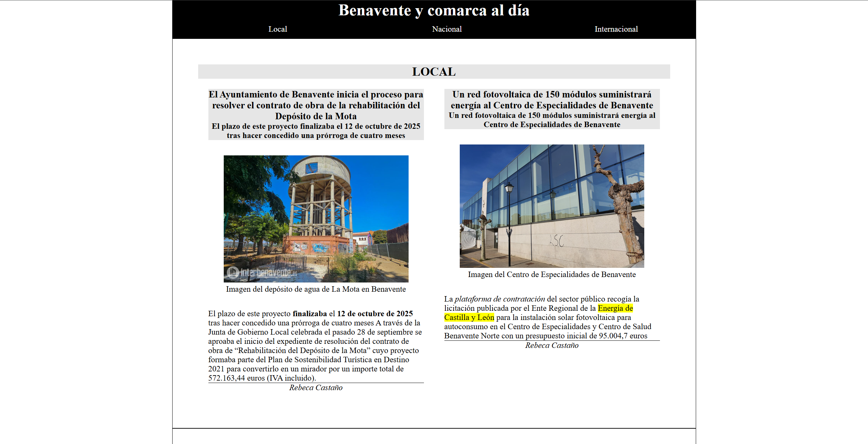868x444 pixels.
Task: Click Rebeca Castaño byline under the Depósito article
Action: (x=316, y=388)
